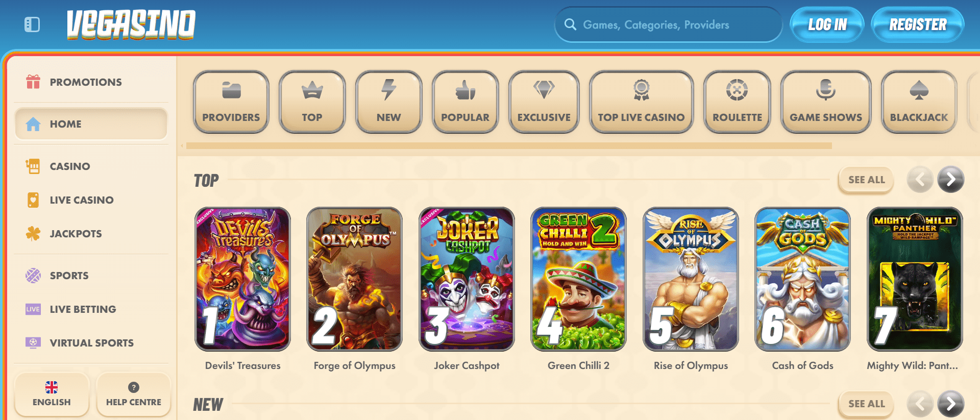The width and height of the screenshot is (980, 420).
Task: Click the Log In button
Action: click(x=827, y=24)
